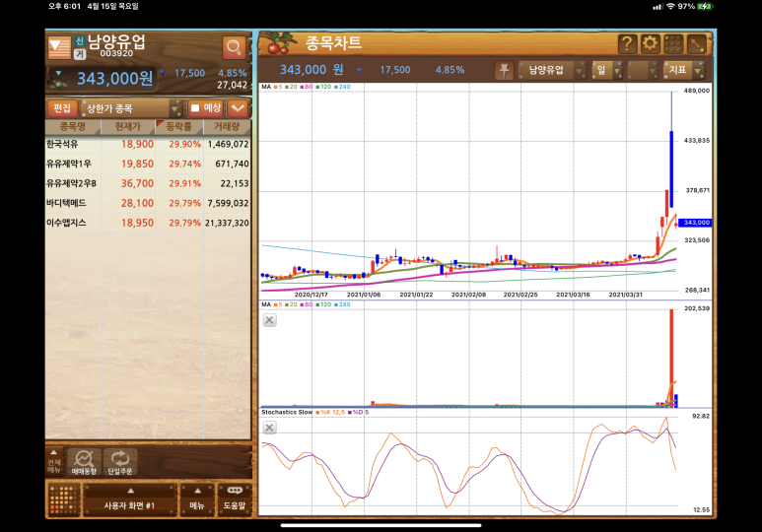The image size is (762, 532).
Task: Tap the tall blue candlestick at the chart peak
Action: (x=671, y=169)
